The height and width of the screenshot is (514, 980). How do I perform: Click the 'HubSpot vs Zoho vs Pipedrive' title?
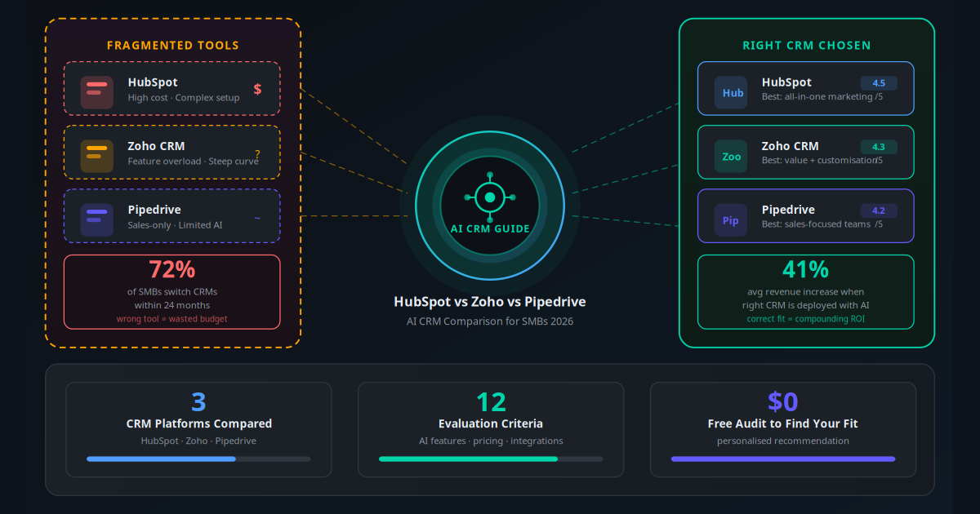click(x=490, y=302)
